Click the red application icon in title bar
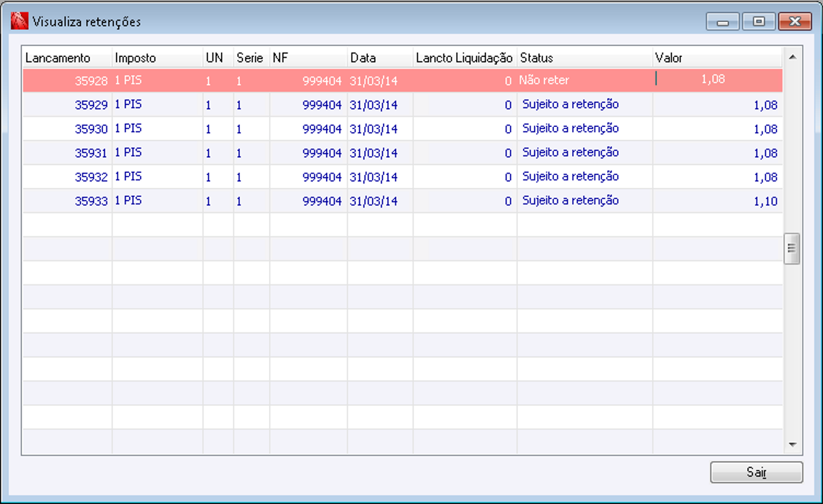Screen dimensions: 823x504 coord(20,21)
